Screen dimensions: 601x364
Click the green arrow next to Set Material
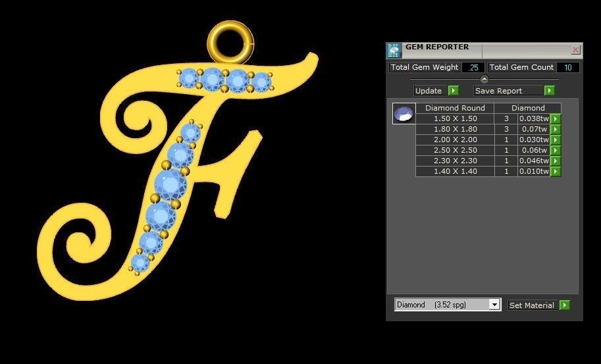565,305
